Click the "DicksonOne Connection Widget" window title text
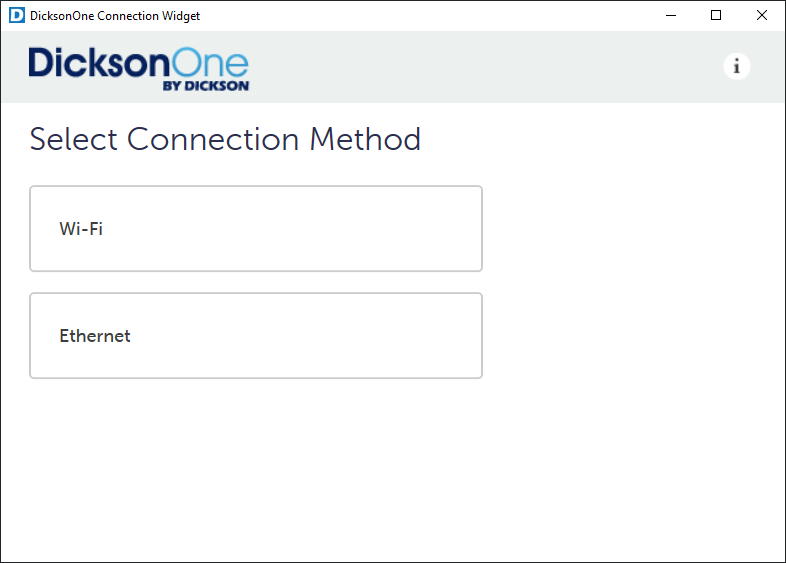 [x=115, y=16]
